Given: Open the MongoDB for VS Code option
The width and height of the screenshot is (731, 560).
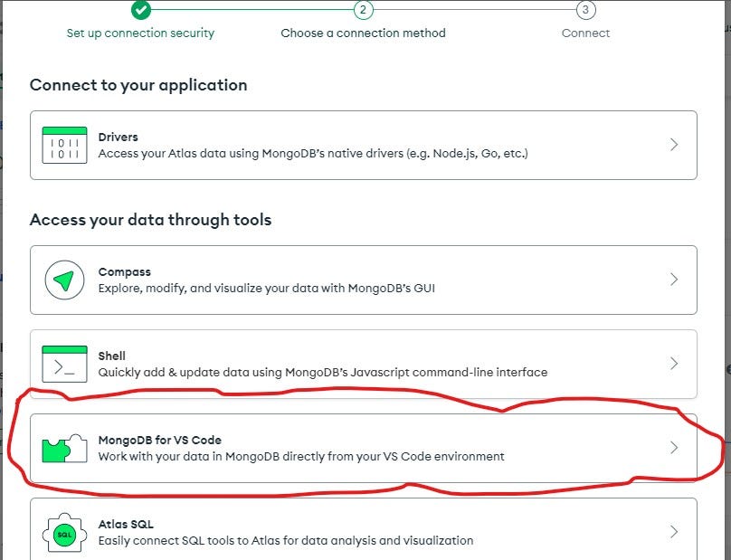Looking at the screenshot, I should point(364,448).
